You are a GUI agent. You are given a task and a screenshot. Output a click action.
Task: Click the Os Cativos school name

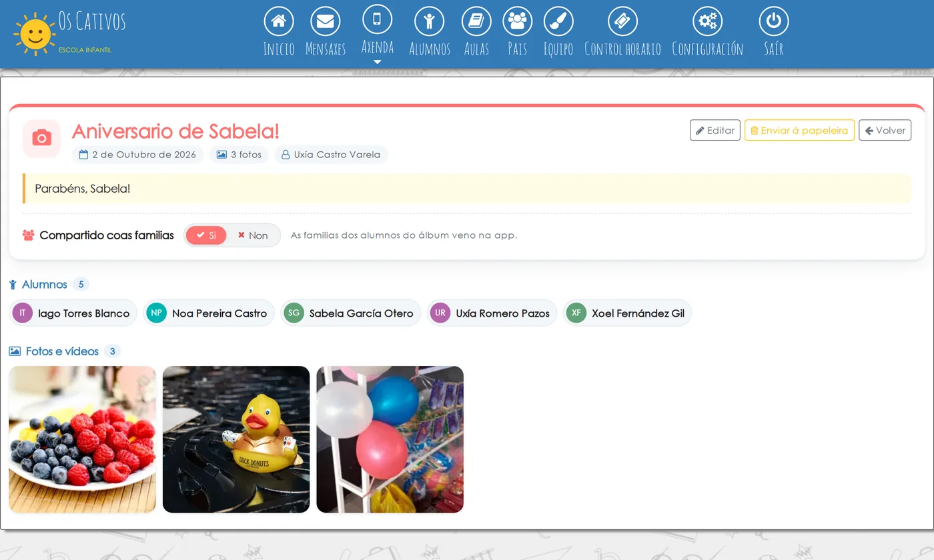(92, 21)
